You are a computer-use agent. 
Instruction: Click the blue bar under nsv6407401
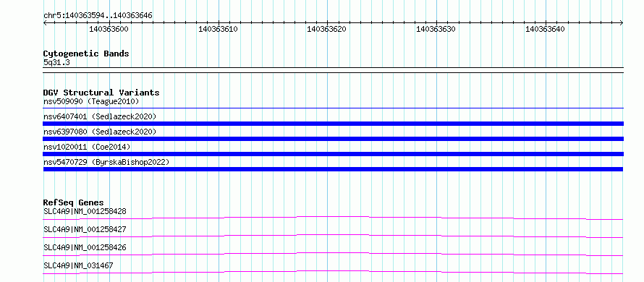[333, 124]
